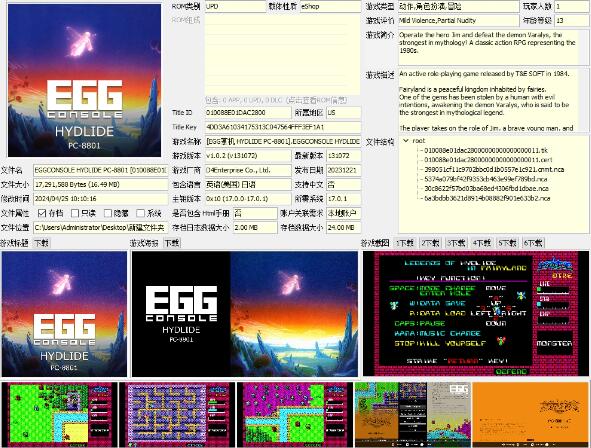Check the 隐藏 hidden attribute box

pyautogui.click(x=108, y=213)
